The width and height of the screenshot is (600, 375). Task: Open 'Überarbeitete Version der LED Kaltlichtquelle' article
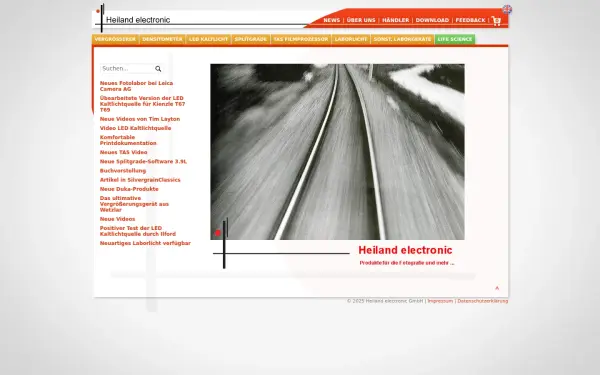tap(142, 104)
